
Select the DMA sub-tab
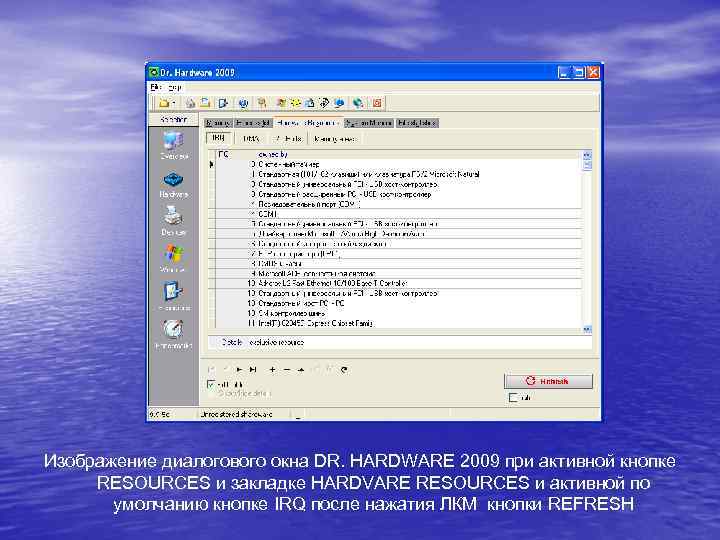251,138
